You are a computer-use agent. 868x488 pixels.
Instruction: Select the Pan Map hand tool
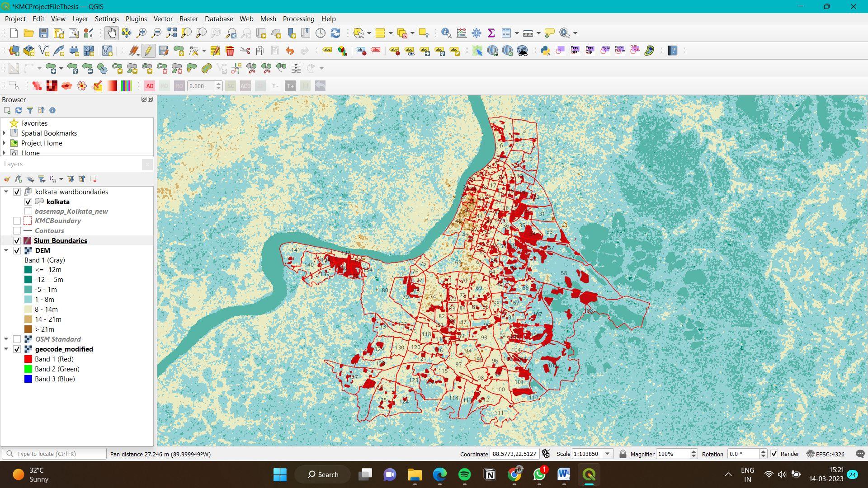[111, 33]
